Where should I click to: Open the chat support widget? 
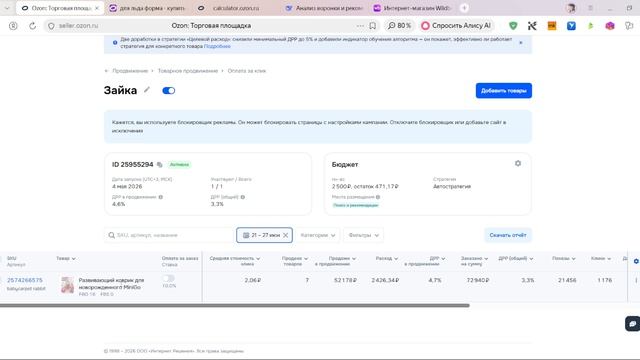click(633, 324)
